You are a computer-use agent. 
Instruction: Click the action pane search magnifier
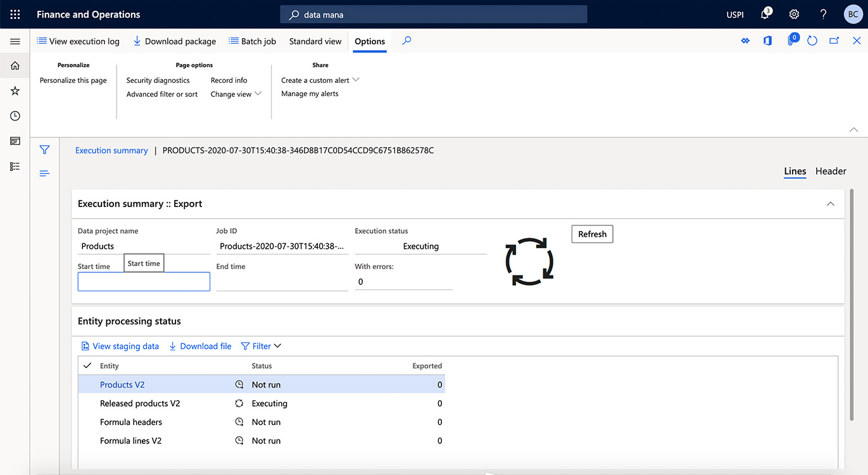[x=407, y=41]
